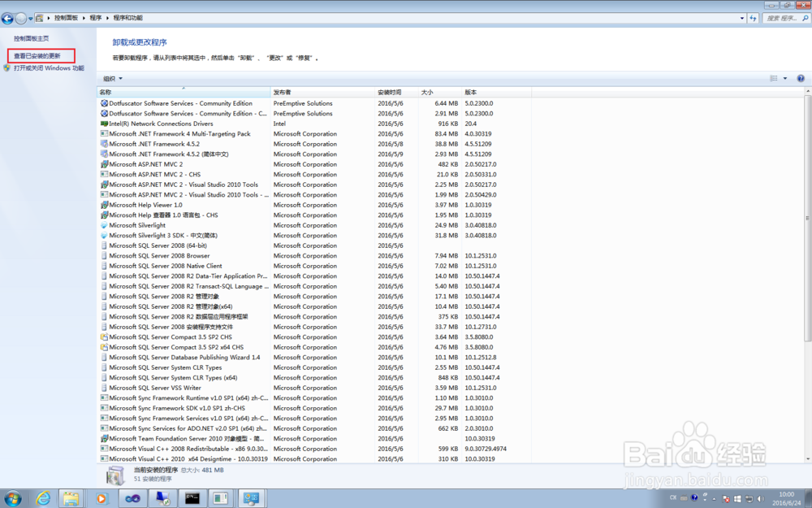812x508 pixels.
Task: Click the scrollbar down arrow in program list
Action: tap(808, 458)
